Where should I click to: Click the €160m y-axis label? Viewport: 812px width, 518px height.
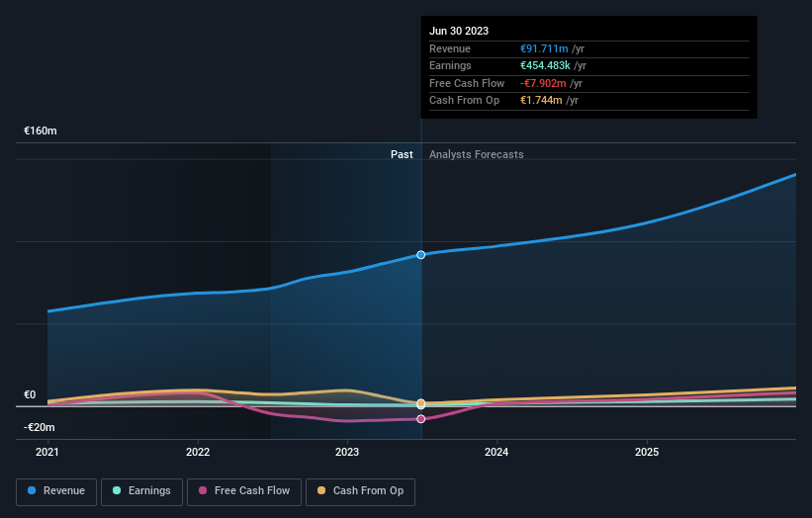[41, 130]
